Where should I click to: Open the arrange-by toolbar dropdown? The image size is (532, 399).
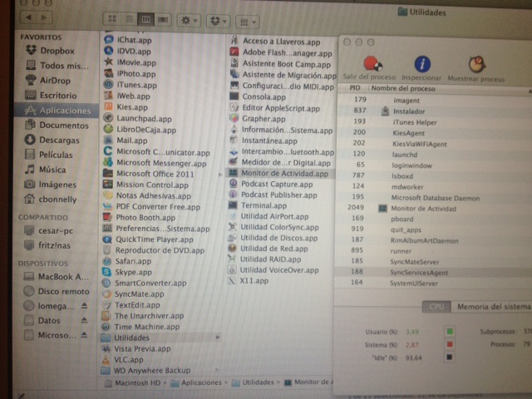[x=248, y=22]
